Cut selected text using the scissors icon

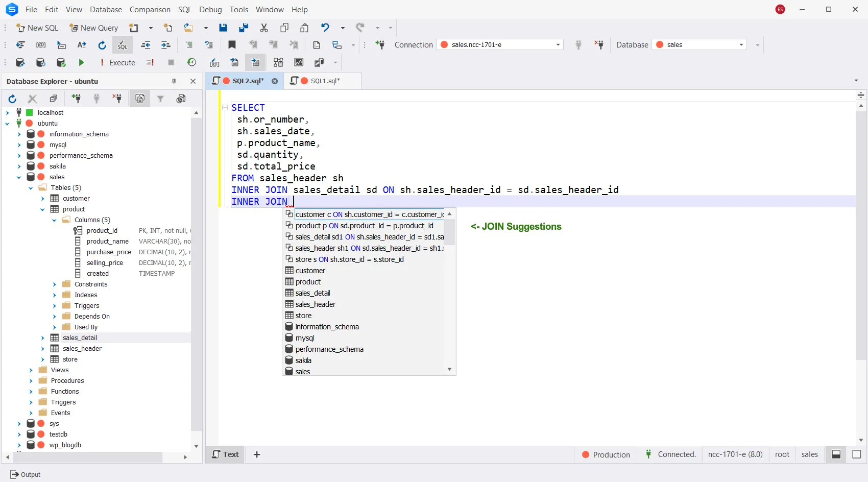point(264,28)
